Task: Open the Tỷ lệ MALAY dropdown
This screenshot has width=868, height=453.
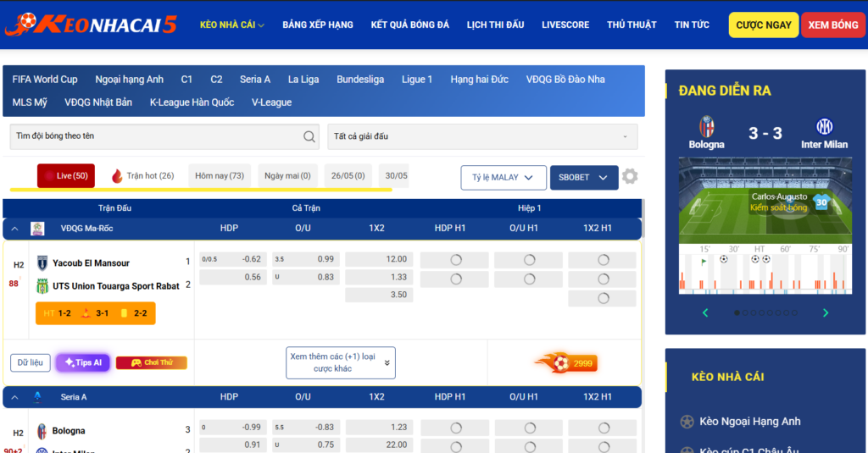Action: pos(504,178)
